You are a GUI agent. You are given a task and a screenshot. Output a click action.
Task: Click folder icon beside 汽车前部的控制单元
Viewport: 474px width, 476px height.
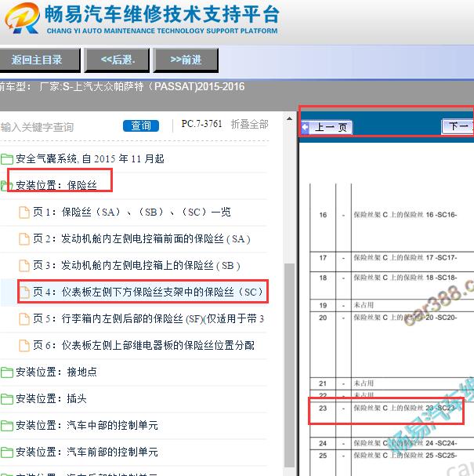6,452
